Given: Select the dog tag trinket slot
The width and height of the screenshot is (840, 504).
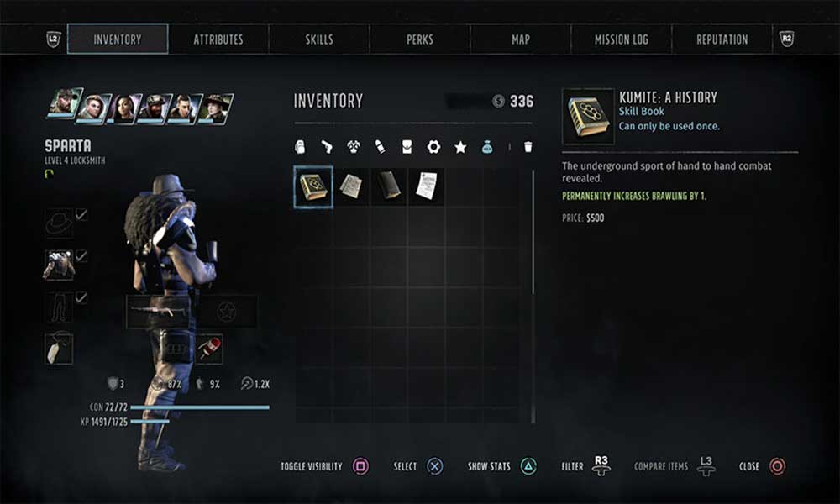Looking at the screenshot, I should tap(59, 348).
